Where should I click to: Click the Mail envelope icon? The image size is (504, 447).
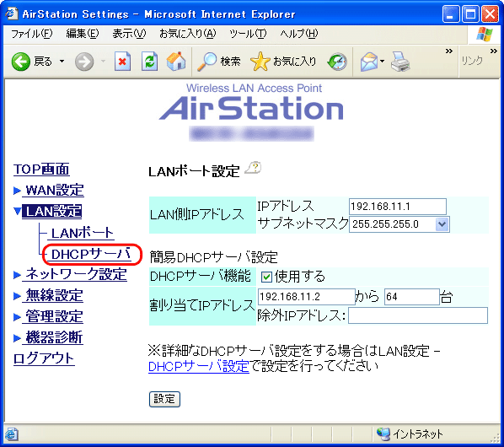369,61
